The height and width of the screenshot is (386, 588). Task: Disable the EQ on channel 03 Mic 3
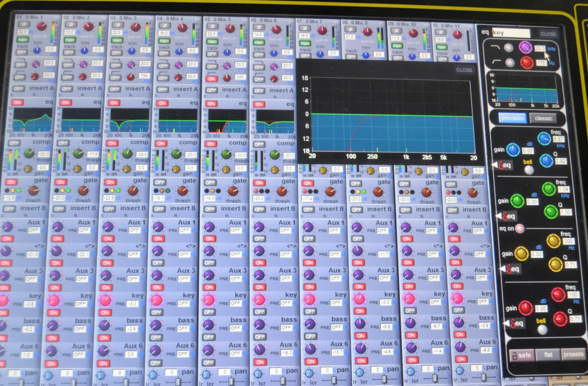[x=114, y=102]
